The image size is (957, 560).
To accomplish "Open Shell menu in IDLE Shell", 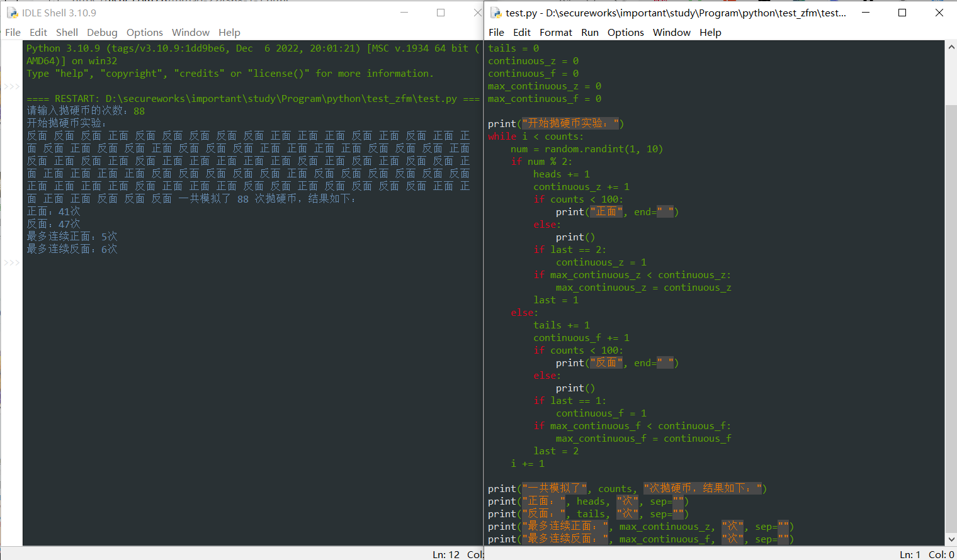I will pyautogui.click(x=67, y=32).
